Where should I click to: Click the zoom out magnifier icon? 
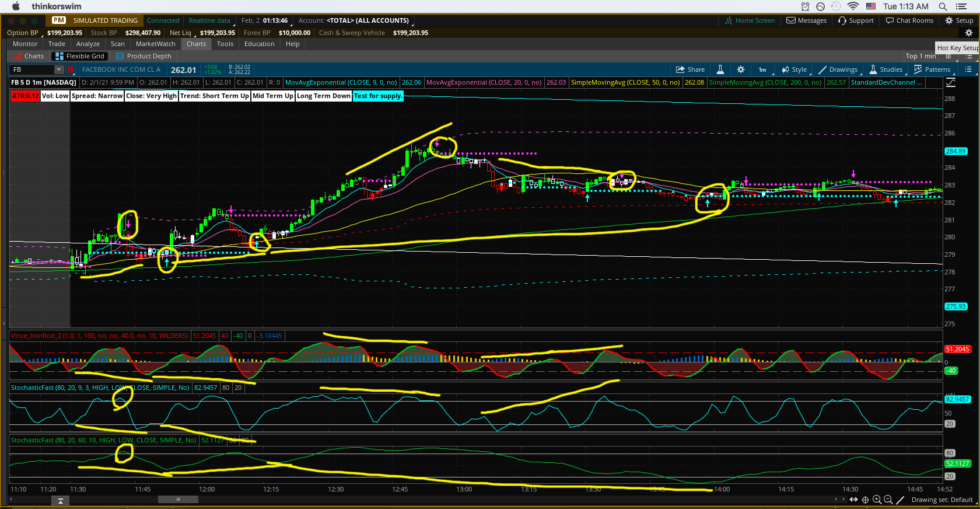click(x=888, y=500)
